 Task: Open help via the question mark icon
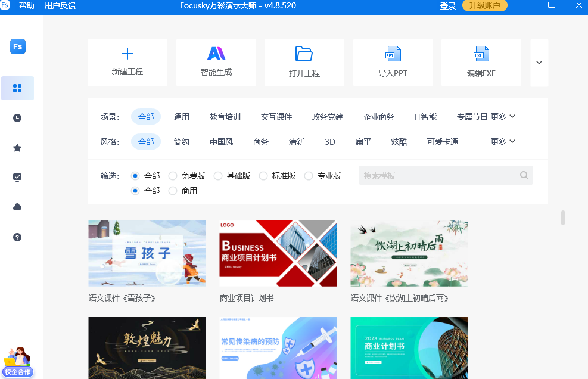[17, 237]
